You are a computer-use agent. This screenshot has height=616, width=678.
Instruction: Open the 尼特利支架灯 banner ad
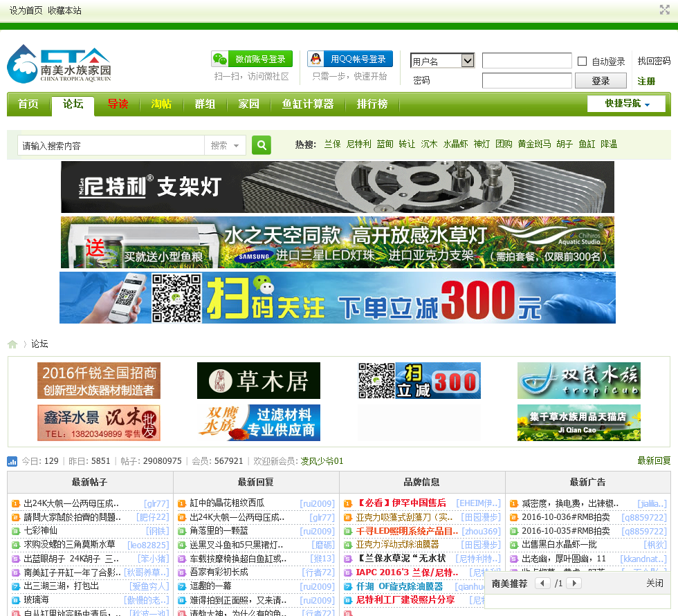pyautogui.click(x=338, y=187)
